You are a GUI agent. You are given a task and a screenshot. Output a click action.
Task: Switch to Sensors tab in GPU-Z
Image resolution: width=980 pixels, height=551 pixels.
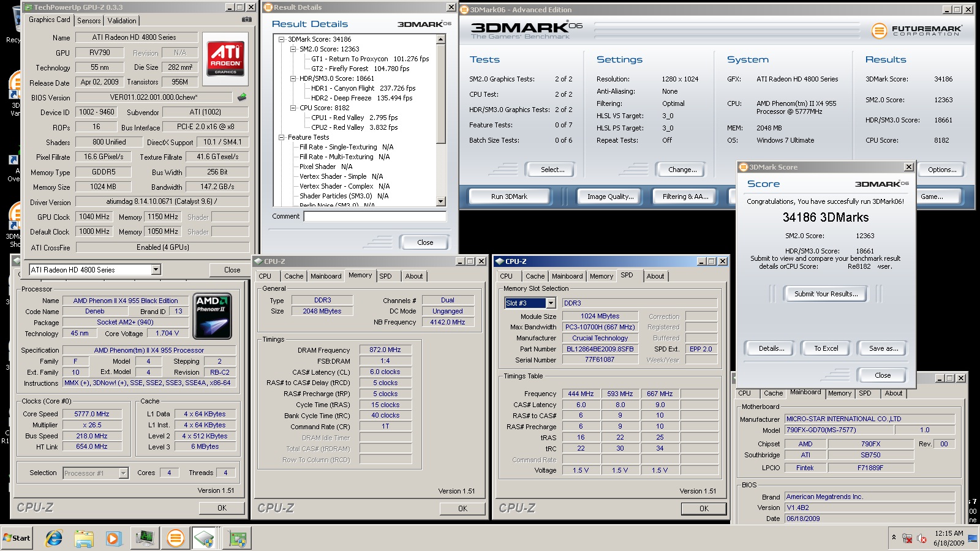[x=89, y=20]
